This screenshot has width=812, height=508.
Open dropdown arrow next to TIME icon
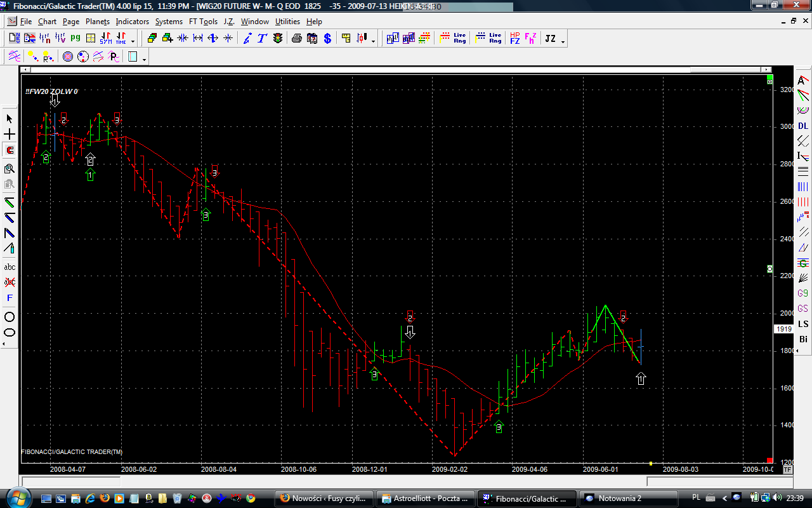point(133,42)
